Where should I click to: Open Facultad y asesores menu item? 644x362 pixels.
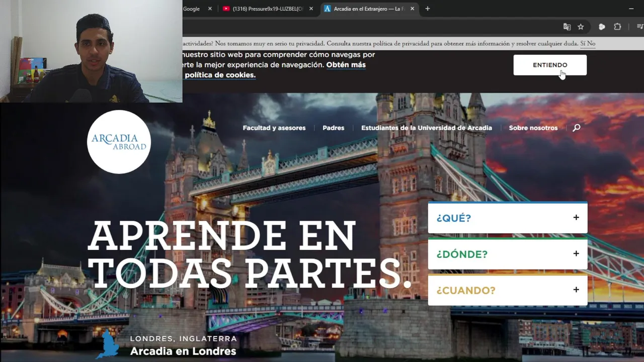pos(274,128)
